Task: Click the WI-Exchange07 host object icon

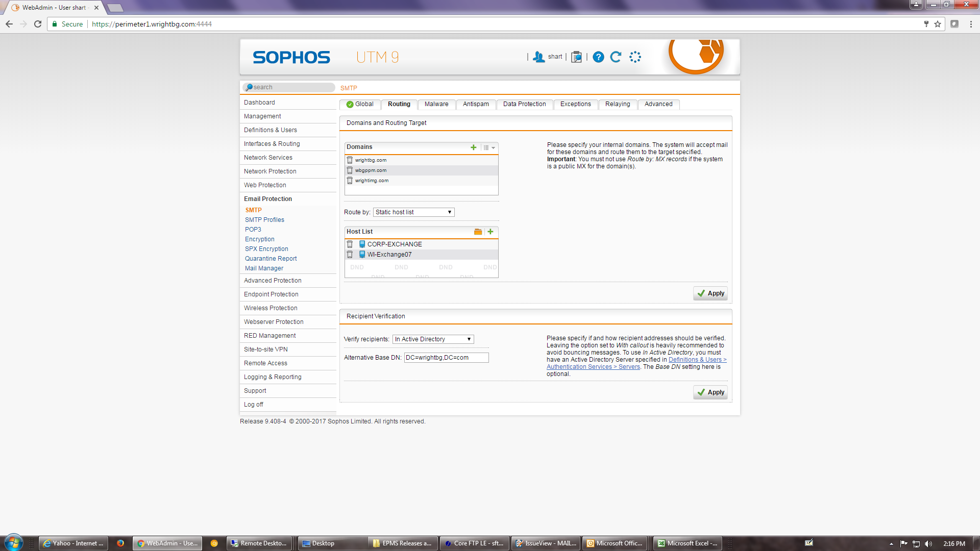Action: click(x=362, y=255)
